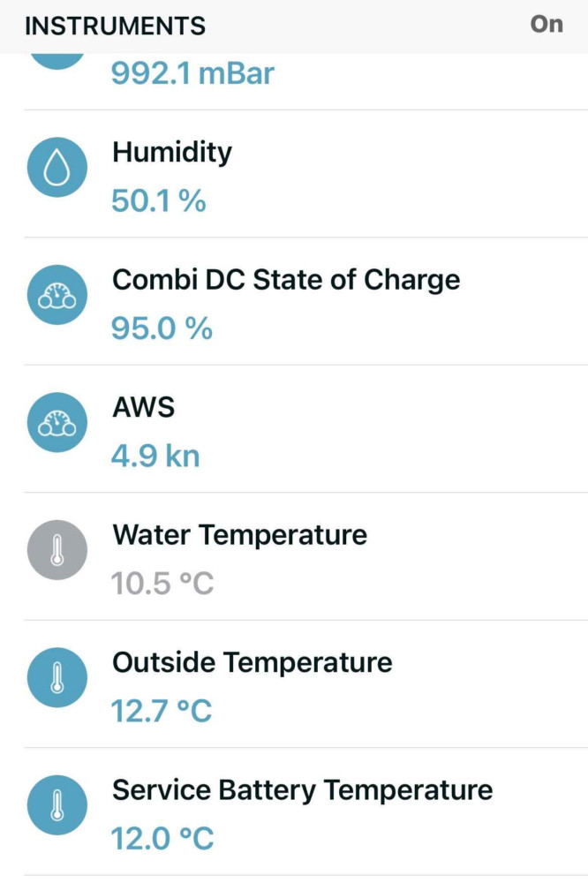
Task: Select the greyed 10.5 °C value
Action: (x=162, y=584)
